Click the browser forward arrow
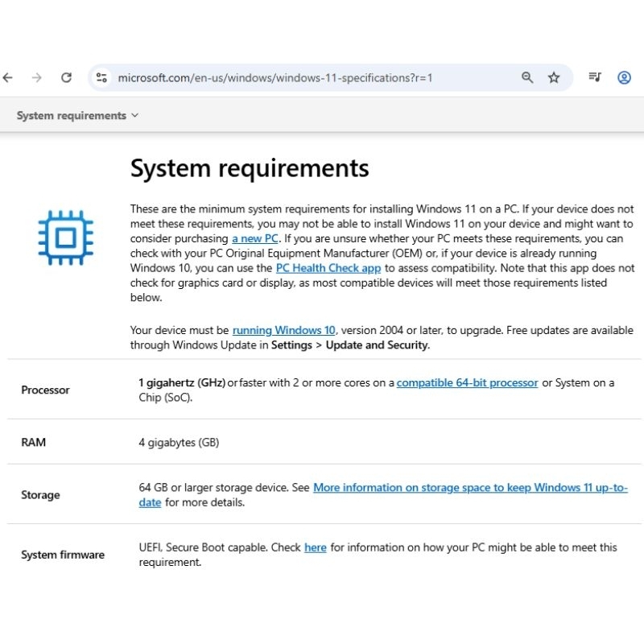 coord(36,78)
